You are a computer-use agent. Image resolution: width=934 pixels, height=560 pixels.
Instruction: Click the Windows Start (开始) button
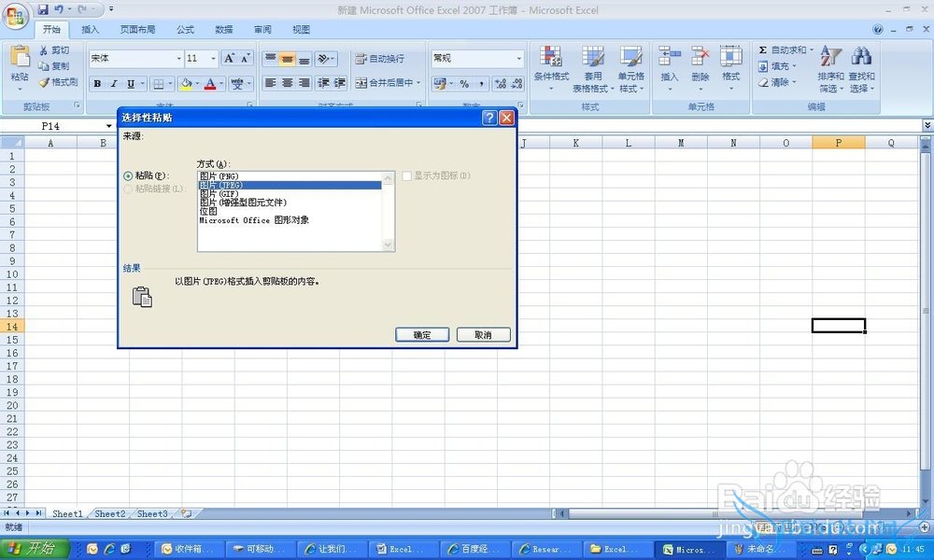pyautogui.click(x=35, y=549)
